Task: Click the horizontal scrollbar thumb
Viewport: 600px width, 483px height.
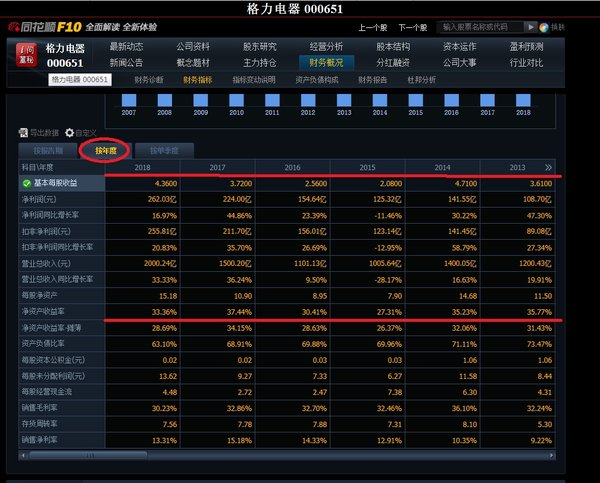Action: pyautogui.click(x=88, y=455)
